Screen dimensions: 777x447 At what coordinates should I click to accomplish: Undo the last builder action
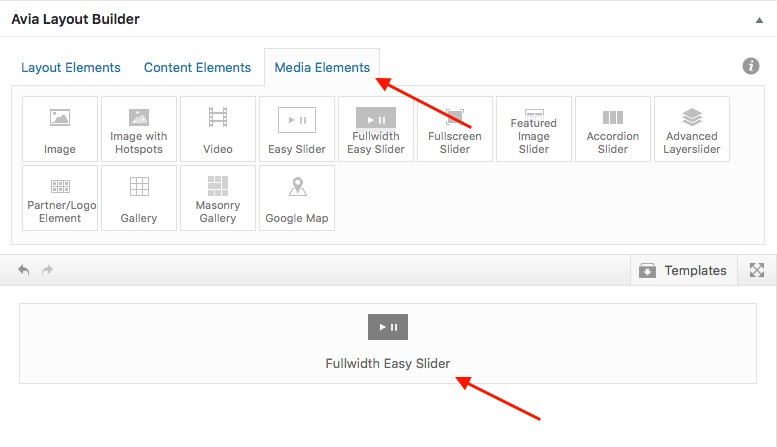pyautogui.click(x=24, y=270)
